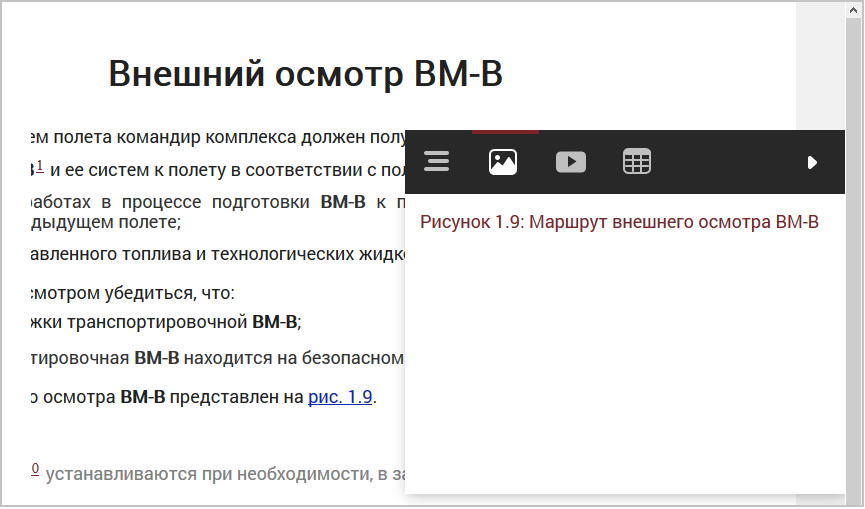Open figure 1.9 entry in panel
865x509 pixels.
click(x=619, y=222)
